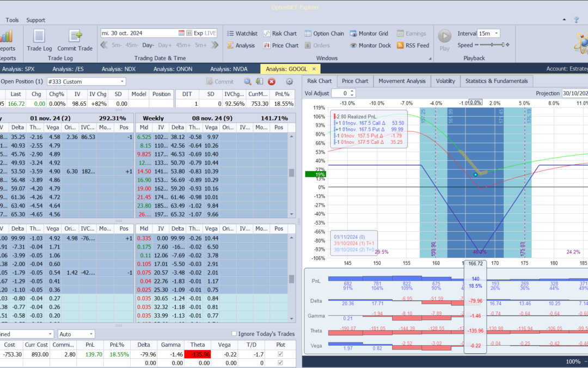
Task: Click the lower option chain vertical scrollbar
Action: click(x=291, y=278)
